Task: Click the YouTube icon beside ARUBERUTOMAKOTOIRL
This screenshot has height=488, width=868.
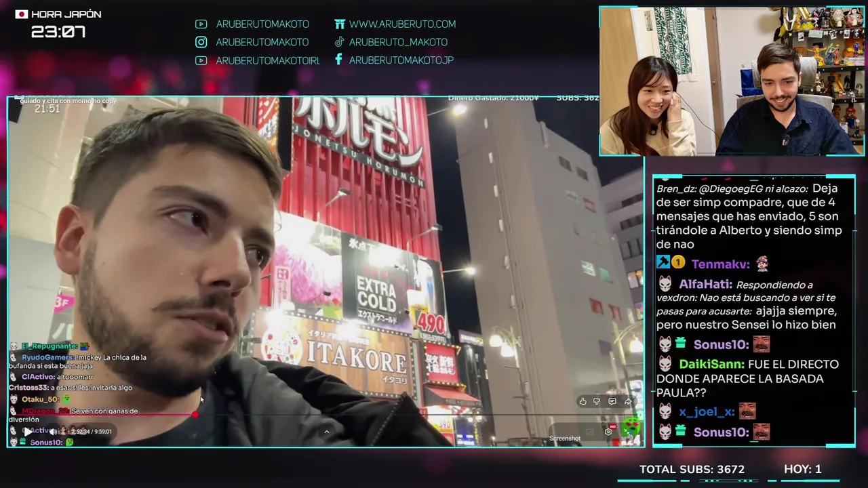Action: [201, 60]
